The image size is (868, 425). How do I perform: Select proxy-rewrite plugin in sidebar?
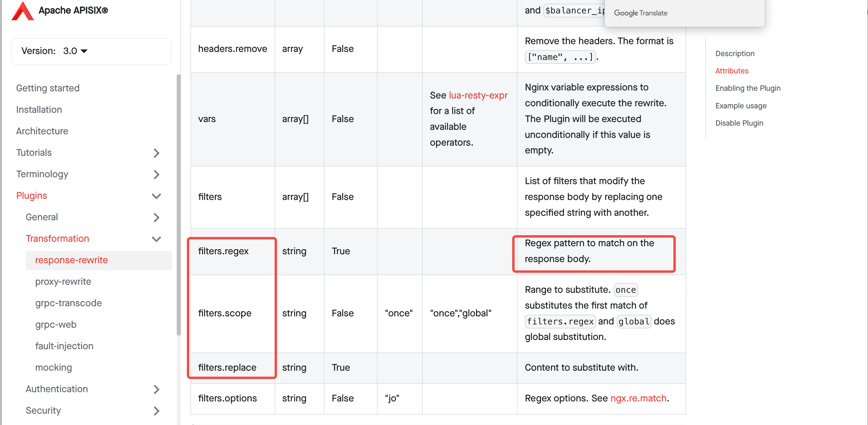pyautogui.click(x=63, y=281)
